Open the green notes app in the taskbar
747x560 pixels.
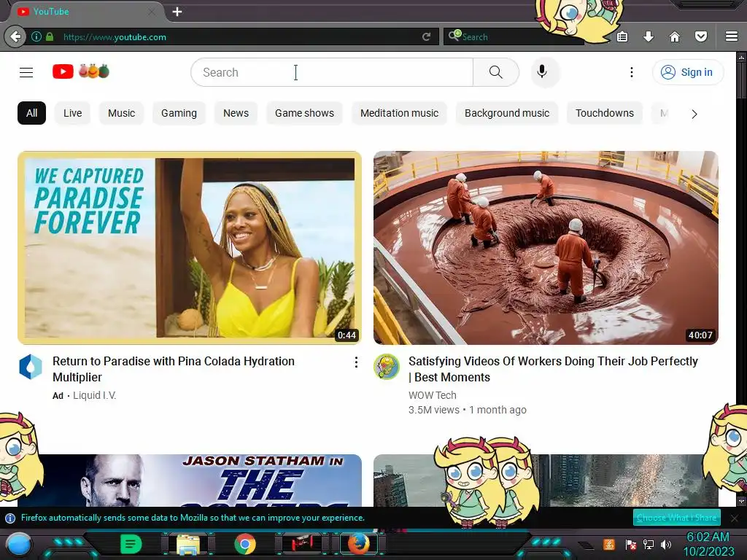131,544
